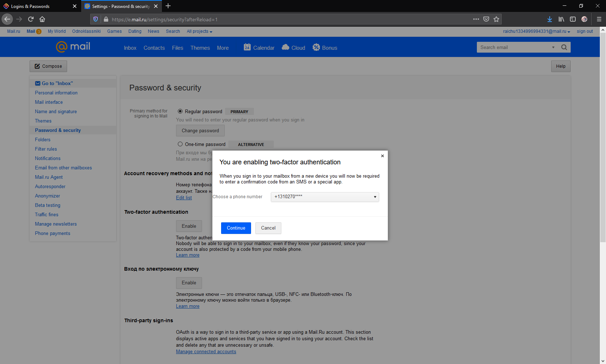Click Enable under Two-factor authentication
The width and height of the screenshot is (606, 364).
tap(189, 226)
